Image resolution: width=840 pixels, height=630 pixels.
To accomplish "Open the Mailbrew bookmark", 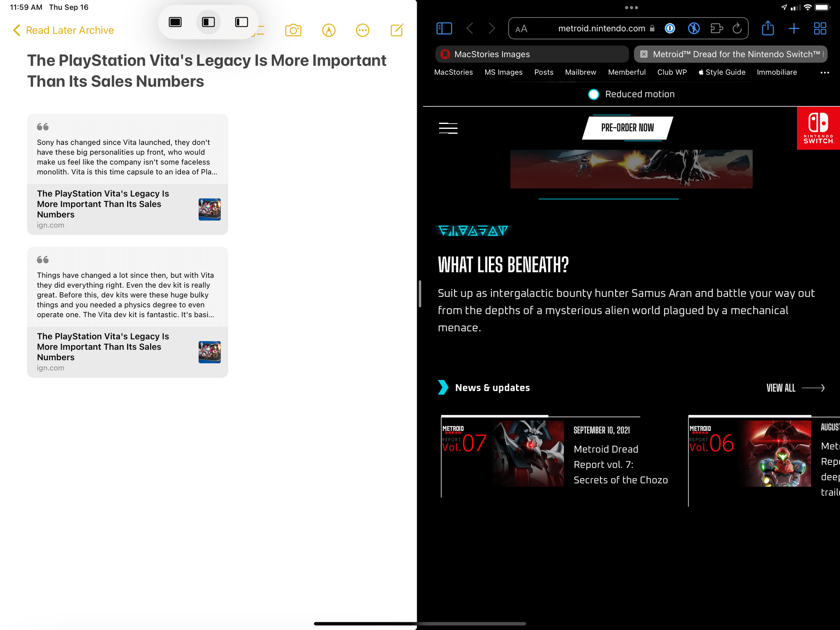I will click(x=580, y=72).
